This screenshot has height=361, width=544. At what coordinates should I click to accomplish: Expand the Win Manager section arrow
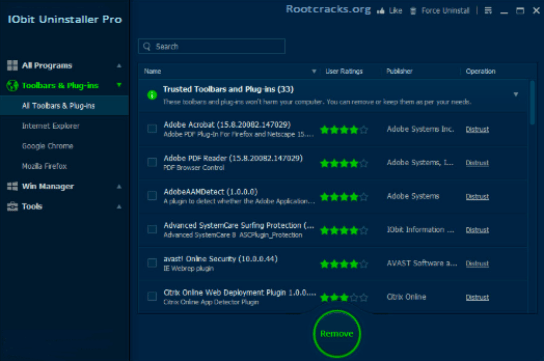click(x=119, y=187)
